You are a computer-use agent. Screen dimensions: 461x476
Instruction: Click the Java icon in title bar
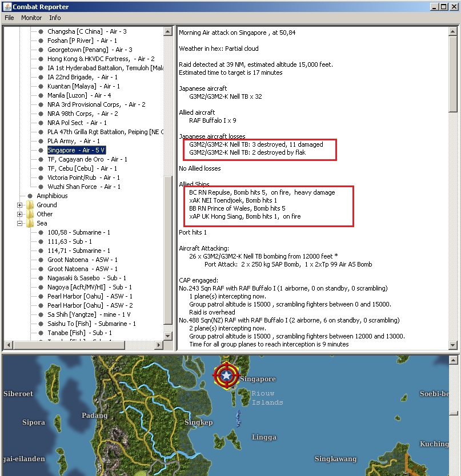(7, 7)
